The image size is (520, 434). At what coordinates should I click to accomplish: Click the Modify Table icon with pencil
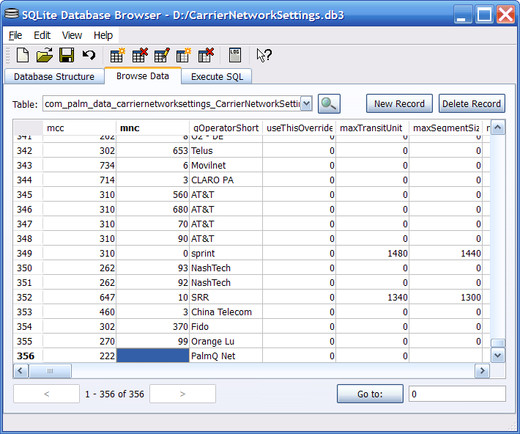[162, 55]
